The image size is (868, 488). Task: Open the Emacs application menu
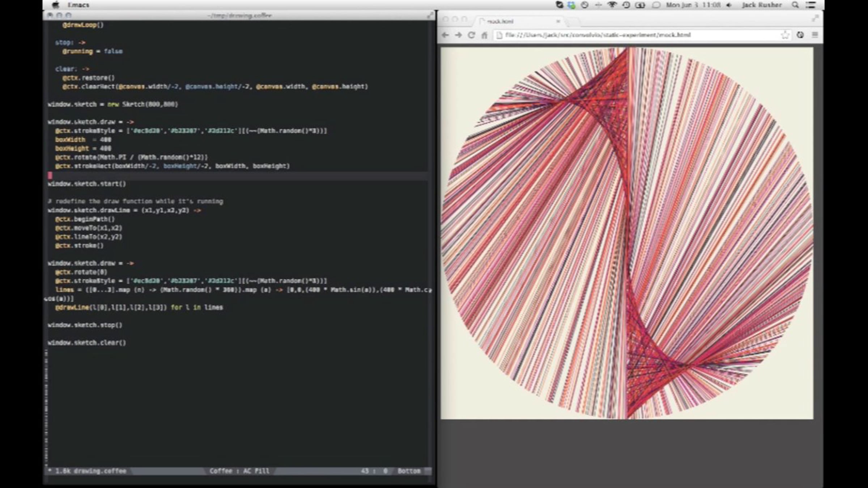click(78, 5)
